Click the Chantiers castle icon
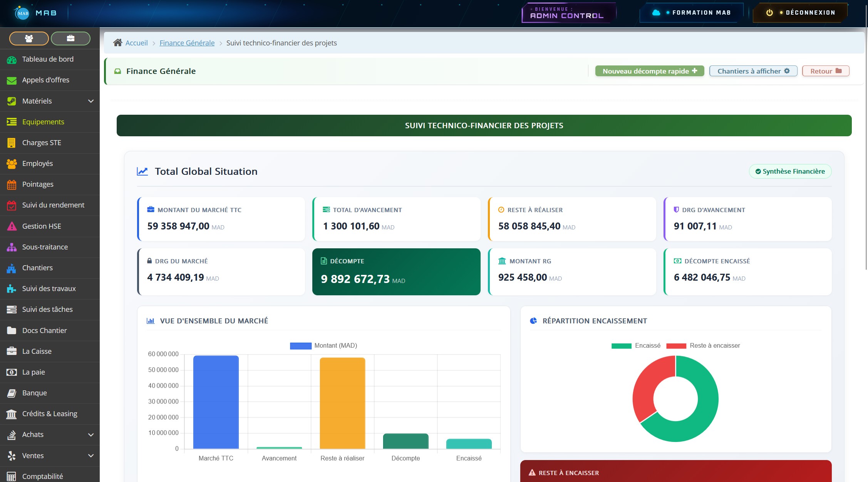Viewport: 868px width, 482px height. (x=12, y=268)
